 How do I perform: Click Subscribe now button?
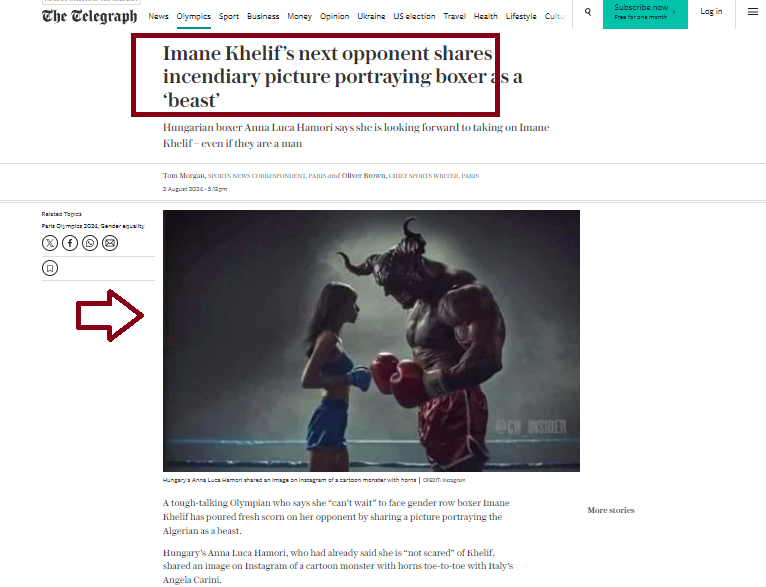pyautogui.click(x=645, y=13)
